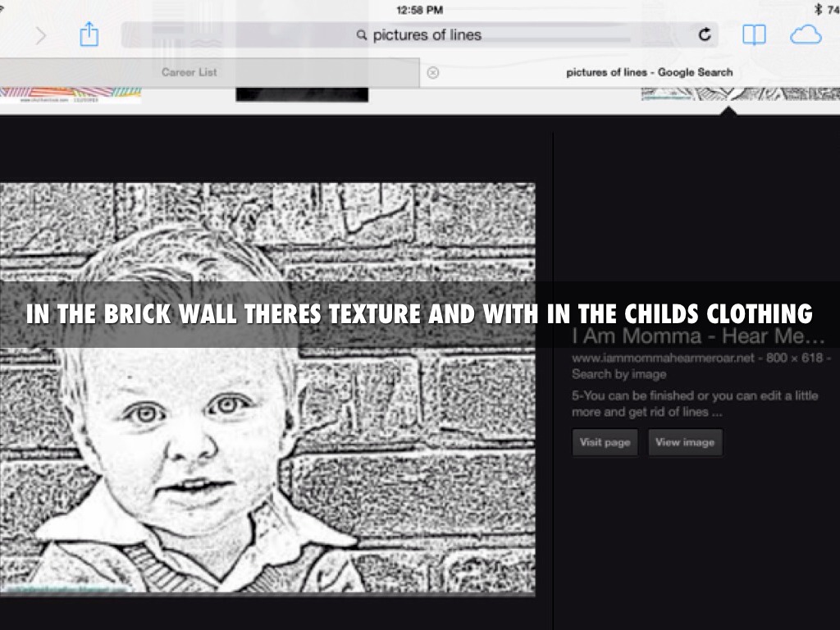Screen dimensions: 840x630
Task: Check the Bluetooth status icon
Action: [818, 9]
